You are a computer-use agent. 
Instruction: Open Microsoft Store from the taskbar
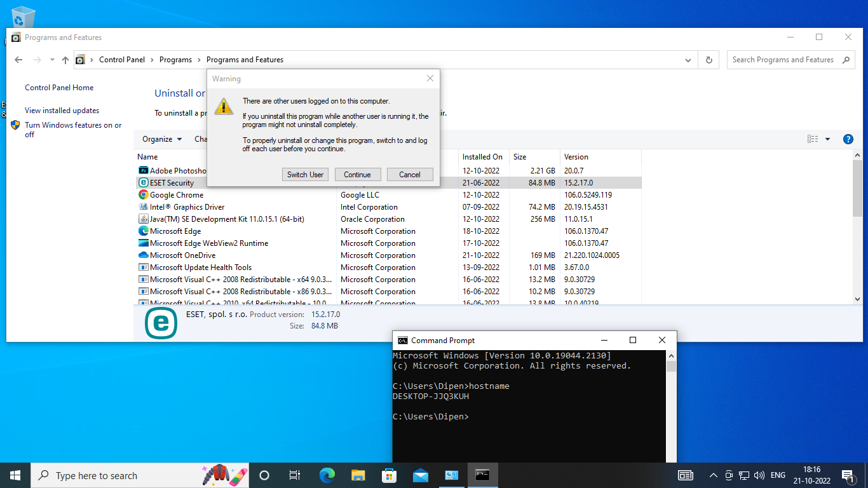(389, 475)
